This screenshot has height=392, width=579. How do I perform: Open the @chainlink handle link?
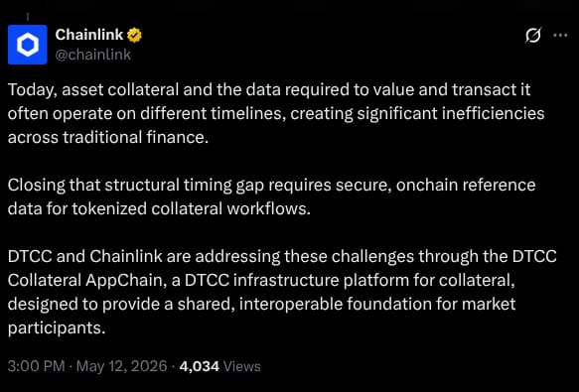click(x=93, y=55)
